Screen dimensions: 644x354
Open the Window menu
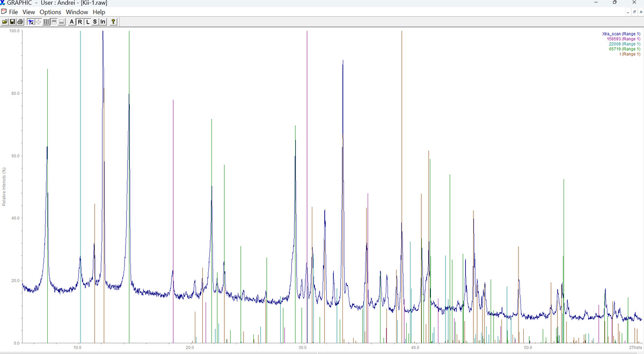(x=77, y=12)
